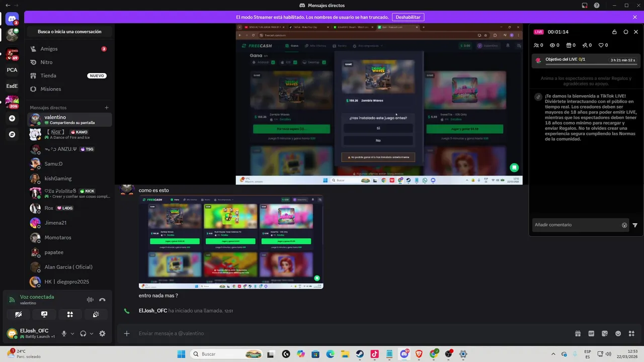Viewport: 644px width, 362px height.
Task: Open the ANZU direct message
Action: [x=69, y=149]
